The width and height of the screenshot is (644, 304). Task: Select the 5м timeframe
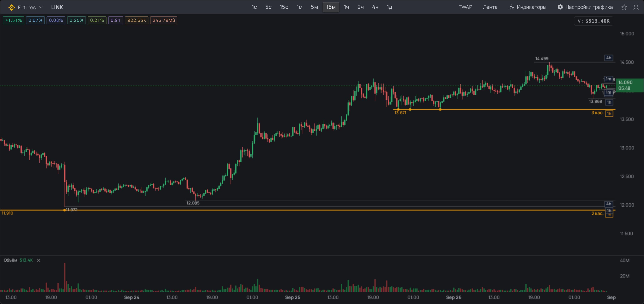[x=314, y=7]
